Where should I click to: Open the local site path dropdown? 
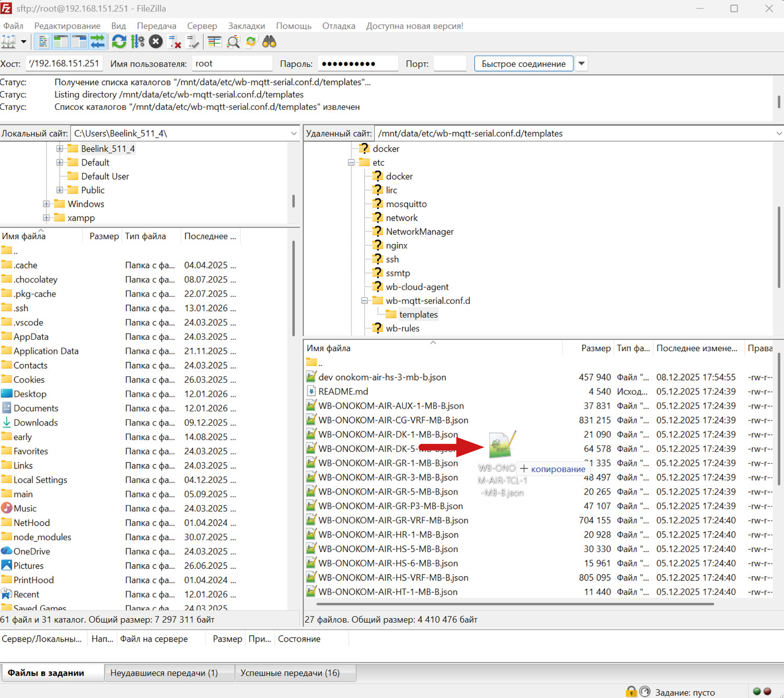click(294, 133)
